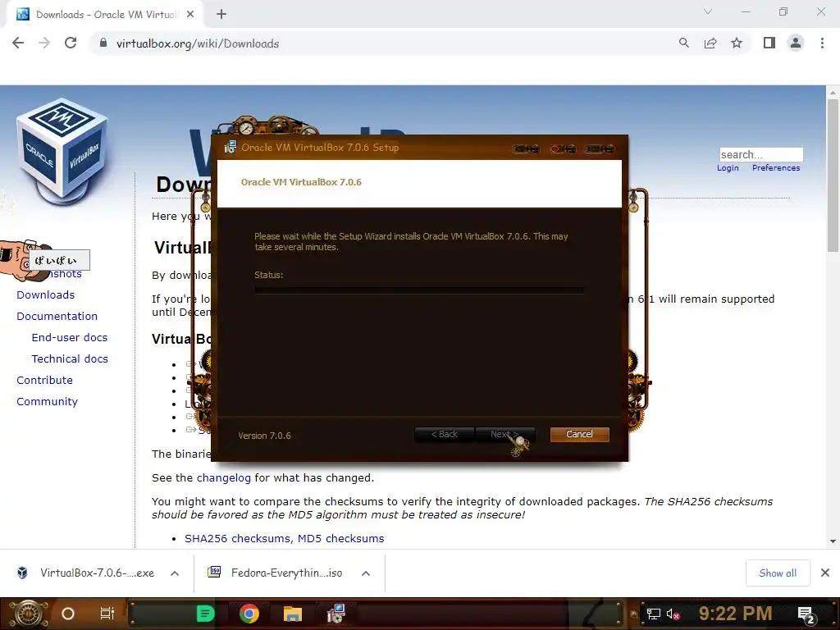Open downloaded Fedora-Everything iso item
Viewport: 840px width, 630px height.
tap(276, 573)
